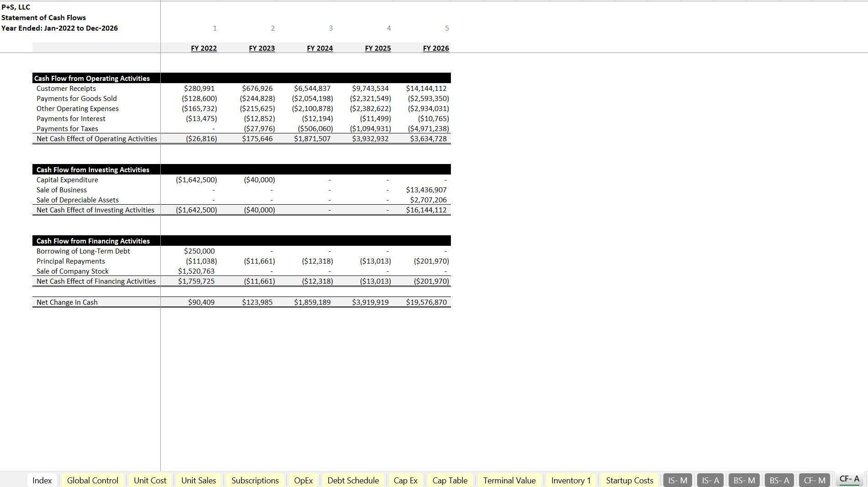Screen dimensions: 868x487
Task: Select the Capital Expenditure row label
Action: point(67,180)
